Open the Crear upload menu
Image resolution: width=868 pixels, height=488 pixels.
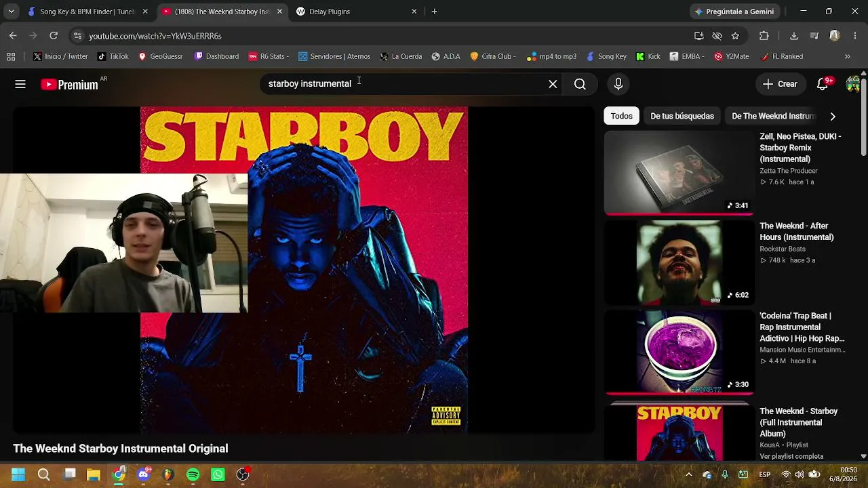point(780,84)
